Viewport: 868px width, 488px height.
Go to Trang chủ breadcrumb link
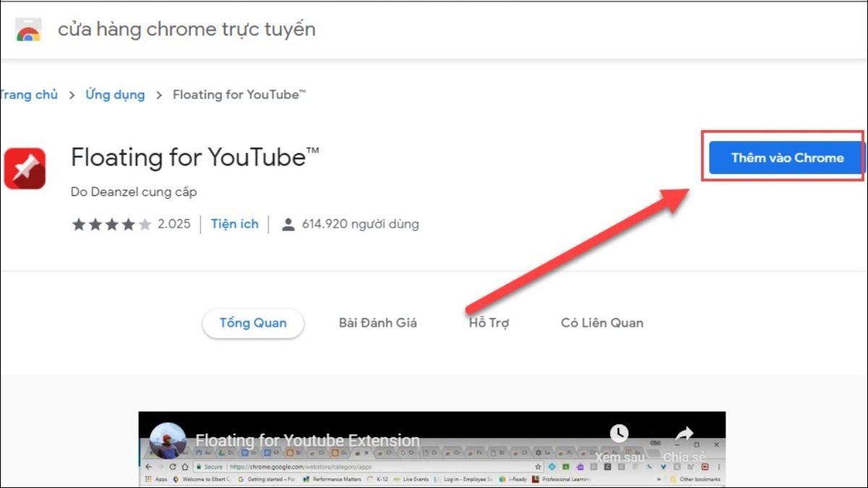pos(28,95)
